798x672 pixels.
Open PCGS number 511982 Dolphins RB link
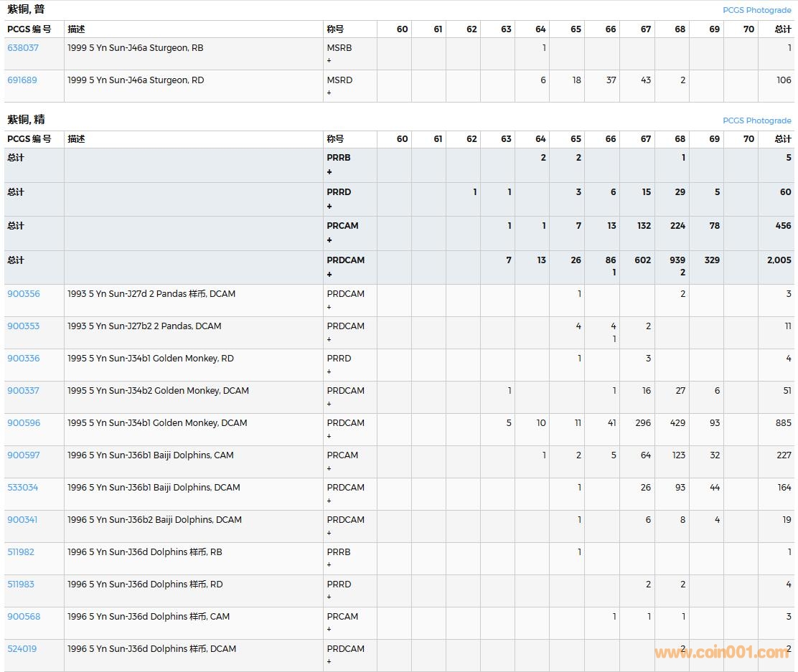[x=21, y=552]
